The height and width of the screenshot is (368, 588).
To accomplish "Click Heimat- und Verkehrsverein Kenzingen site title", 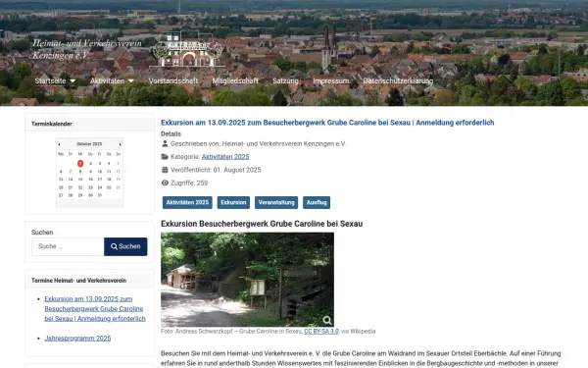I will click(x=87, y=49).
